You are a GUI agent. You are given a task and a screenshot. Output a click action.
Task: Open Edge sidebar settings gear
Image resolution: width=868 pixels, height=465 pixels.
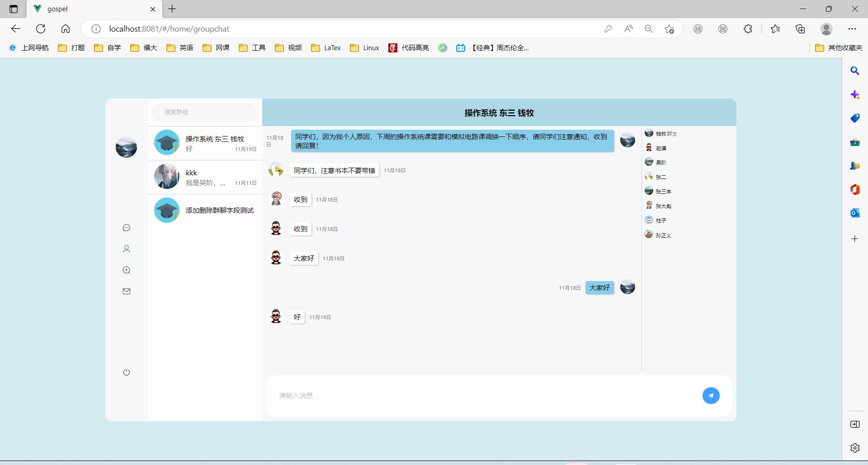[x=855, y=448]
